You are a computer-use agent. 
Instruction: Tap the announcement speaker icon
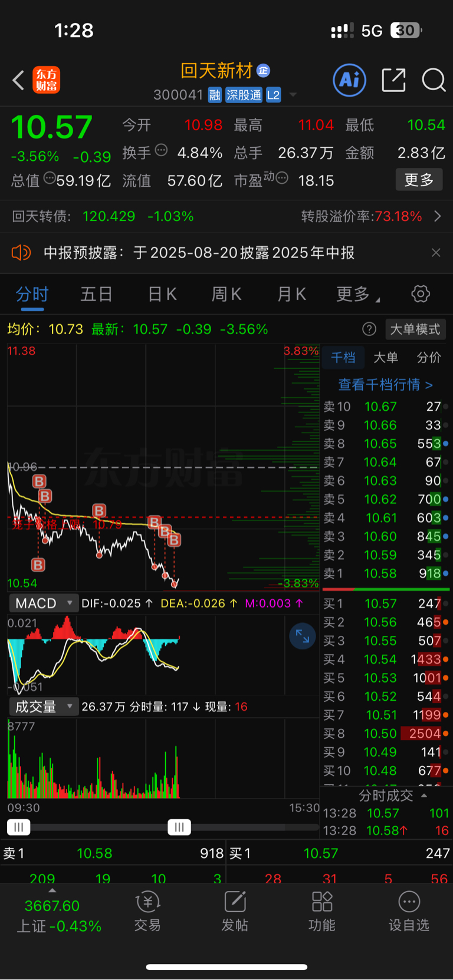point(21,253)
